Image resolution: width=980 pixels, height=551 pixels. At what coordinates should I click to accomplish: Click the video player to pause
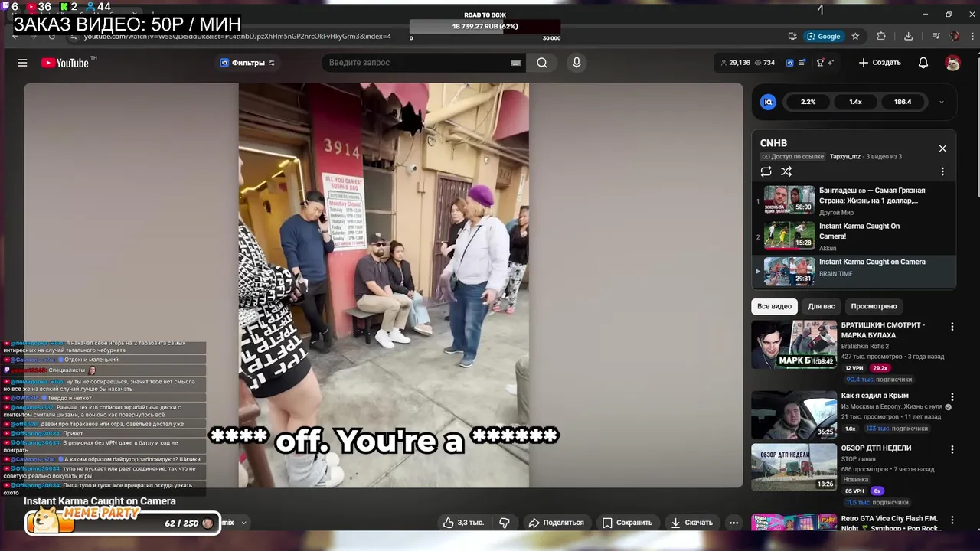pos(383,285)
